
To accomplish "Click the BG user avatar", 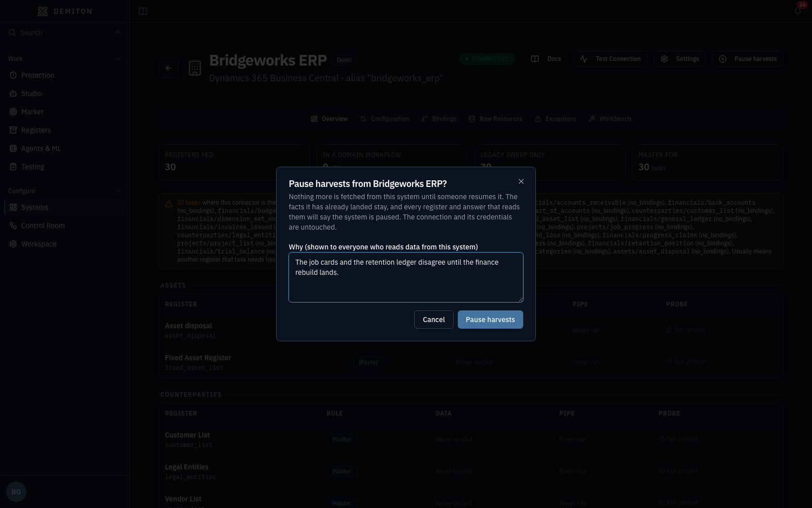I will [x=16, y=492].
